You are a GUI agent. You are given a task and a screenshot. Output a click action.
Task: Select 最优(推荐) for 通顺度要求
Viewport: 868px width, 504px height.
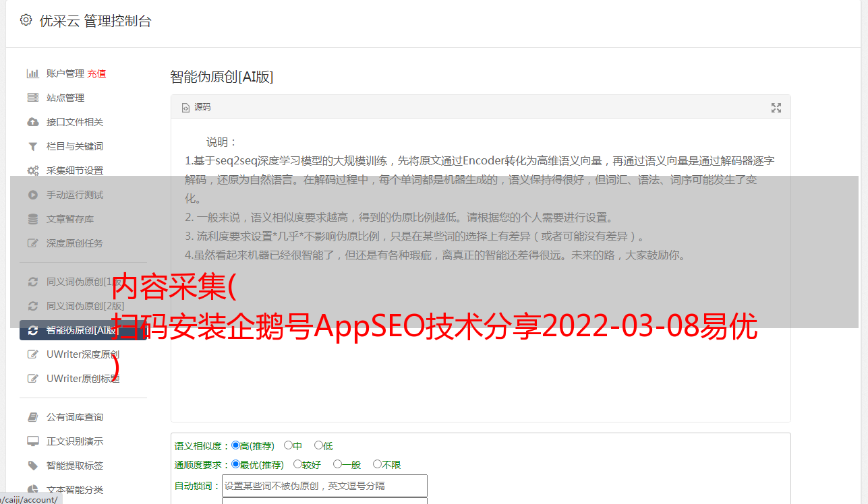pos(235,464)
